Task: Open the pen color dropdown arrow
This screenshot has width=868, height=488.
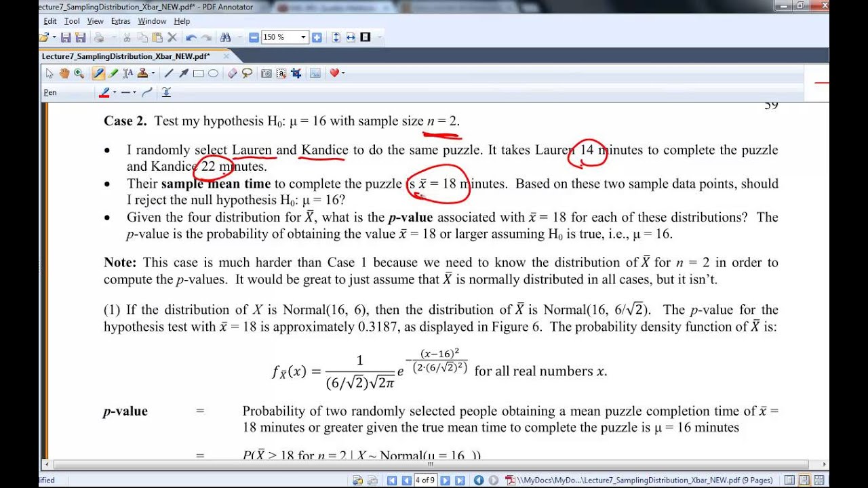Action: pos(115,92)
